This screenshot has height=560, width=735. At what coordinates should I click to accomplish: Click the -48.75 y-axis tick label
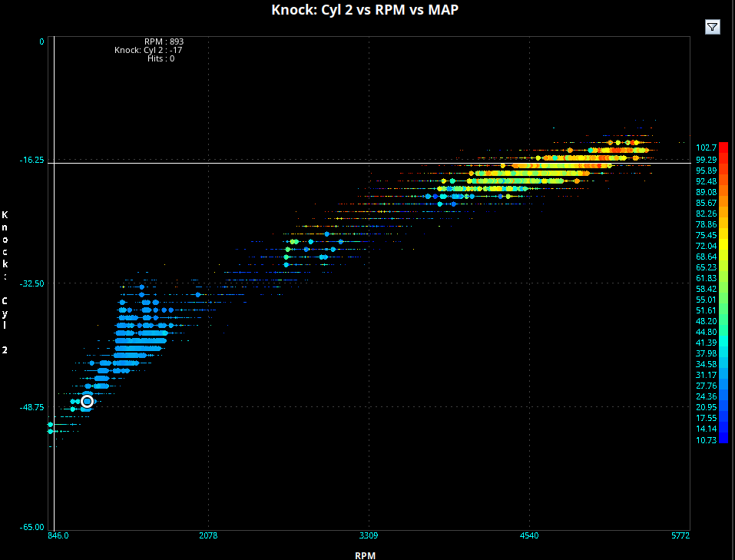(x=33, y=407)
